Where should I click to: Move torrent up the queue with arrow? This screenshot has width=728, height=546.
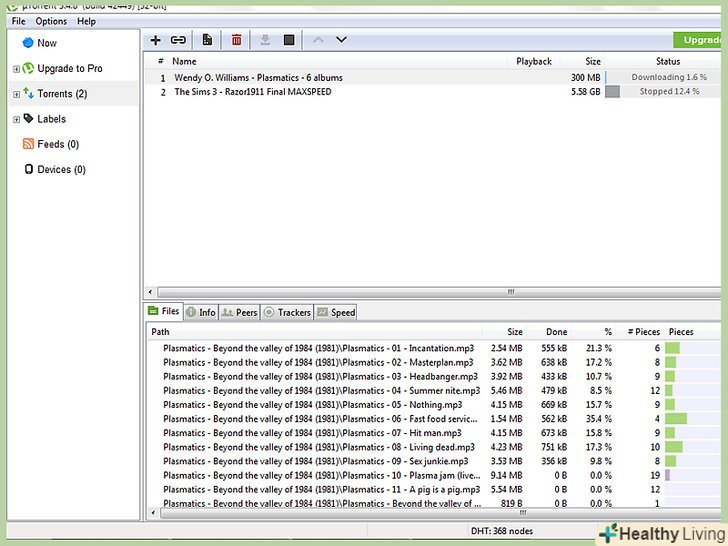[x=318, y=40]
